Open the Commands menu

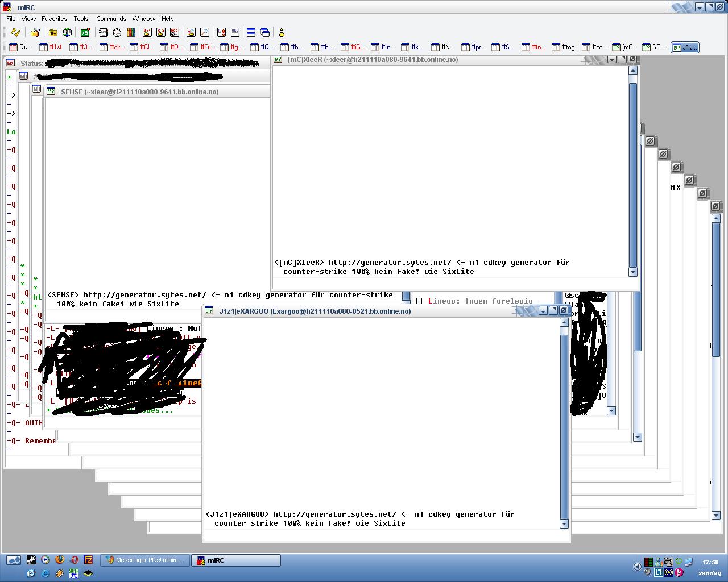(x=111, y=19)
